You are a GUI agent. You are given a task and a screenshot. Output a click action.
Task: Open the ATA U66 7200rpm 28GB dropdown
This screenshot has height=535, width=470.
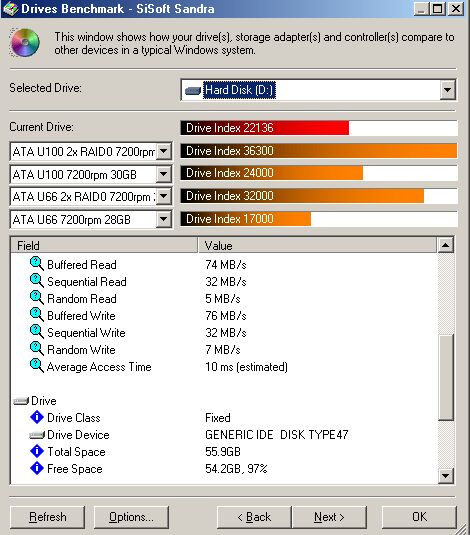pyautogui.click(x=164, y=219)
